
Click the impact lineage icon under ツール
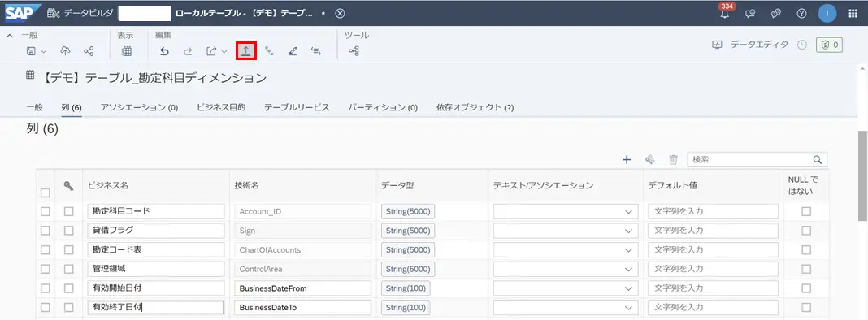pos(354,51)
